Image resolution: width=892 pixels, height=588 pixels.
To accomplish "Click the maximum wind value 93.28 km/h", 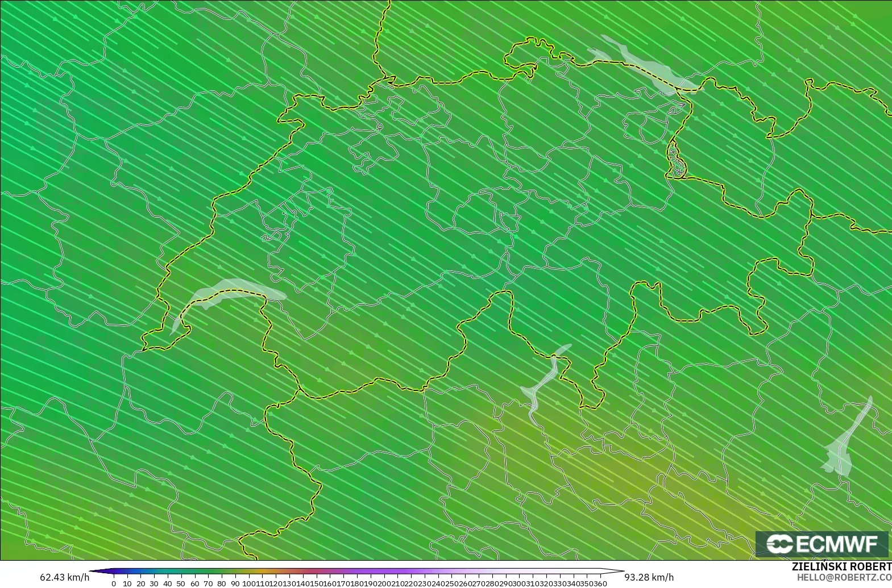I will [x=649, y=577].
